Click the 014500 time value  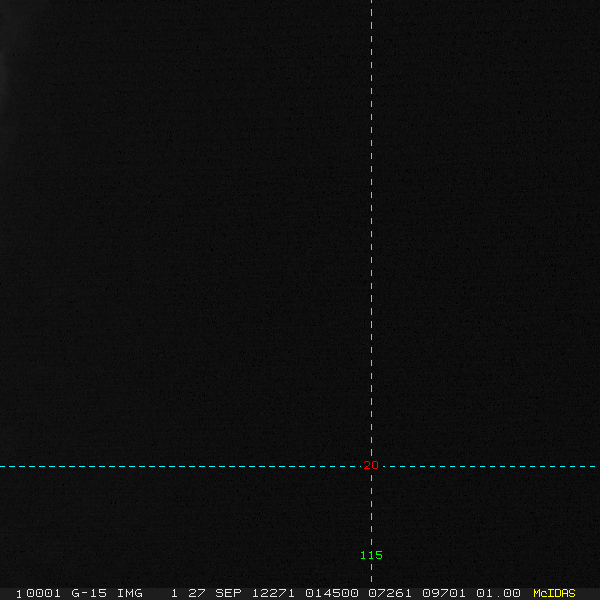pyautogui.click(x=332, y=593)
